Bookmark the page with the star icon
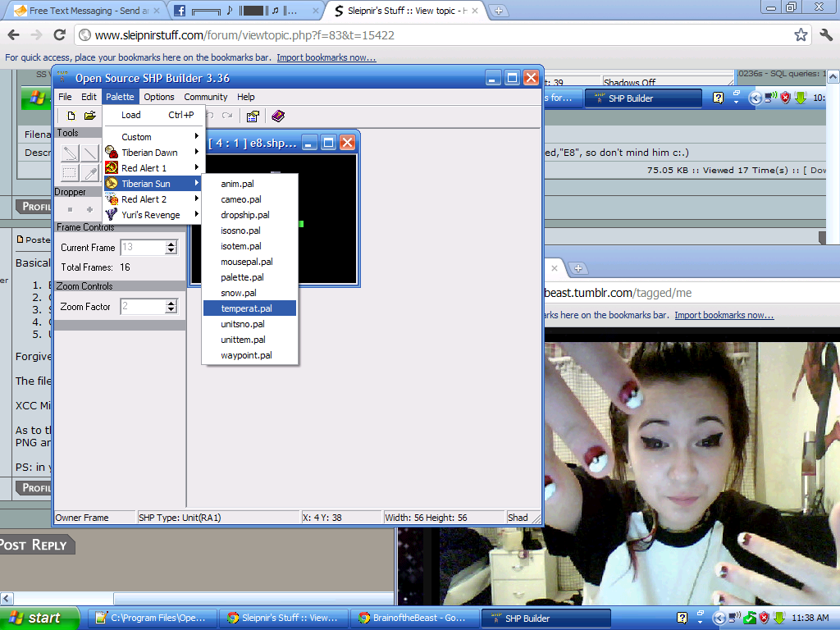840x630 pixels. (801, 35)
